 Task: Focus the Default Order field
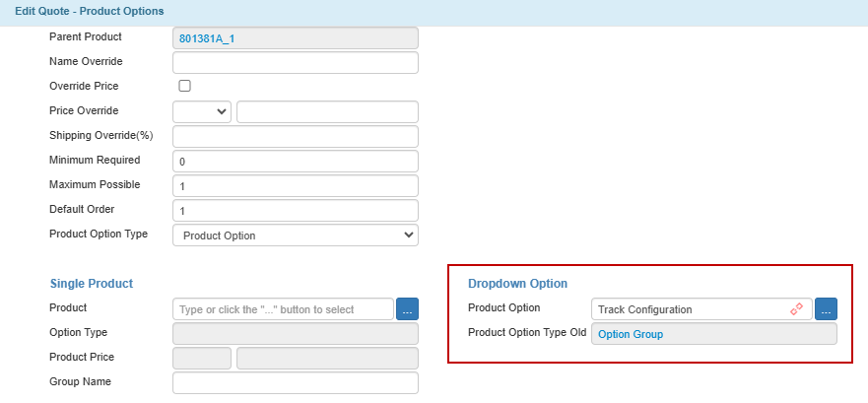[x=296, y=210]
